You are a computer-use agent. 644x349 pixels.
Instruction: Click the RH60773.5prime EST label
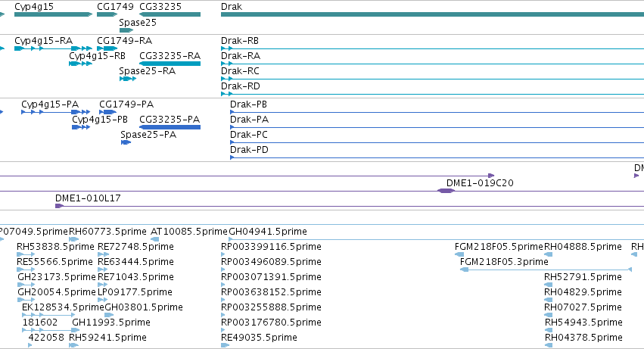pos(107,232)
